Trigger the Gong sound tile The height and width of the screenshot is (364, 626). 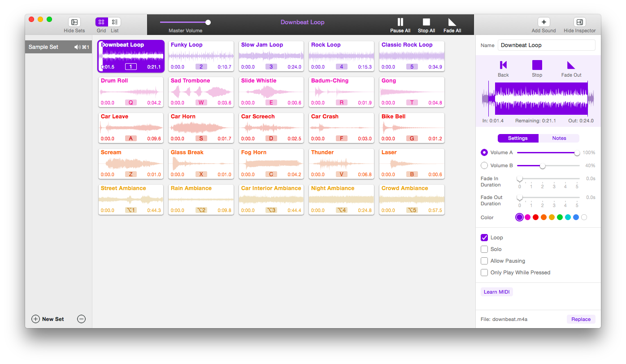(x=412, y=92)
